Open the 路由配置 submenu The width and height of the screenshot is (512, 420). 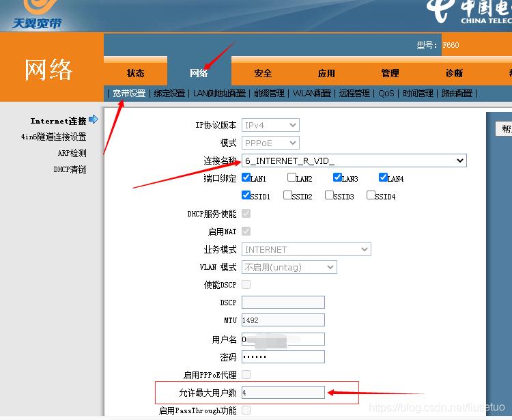457,94
